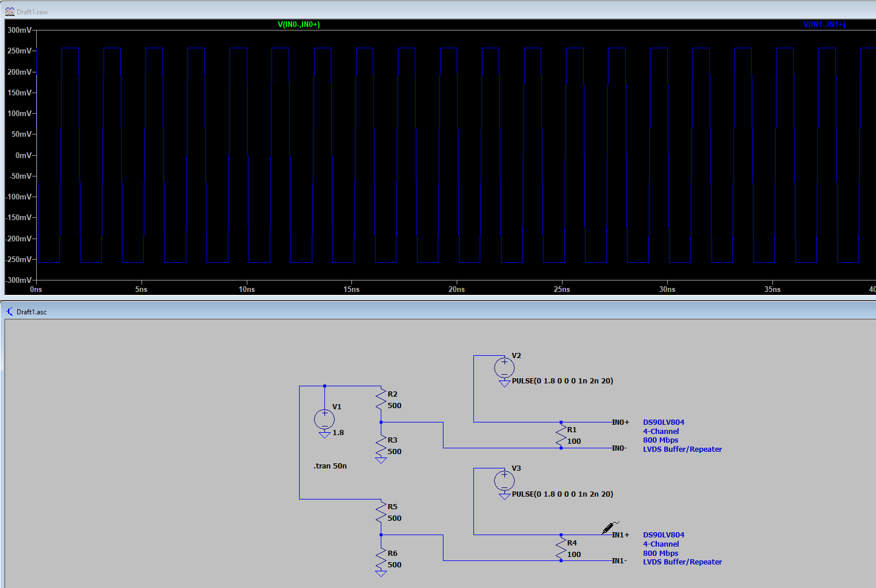Image resolution: width=876 pixels, height=588 pixels.
Task: Click the Draft1.raw waveform window icon
Action: [x=10, y=11]
